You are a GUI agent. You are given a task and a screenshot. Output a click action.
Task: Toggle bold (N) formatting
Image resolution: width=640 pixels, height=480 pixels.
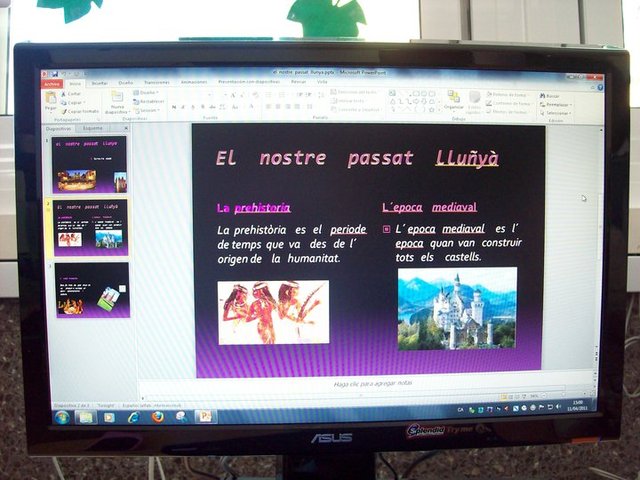(x=174, y=107)
